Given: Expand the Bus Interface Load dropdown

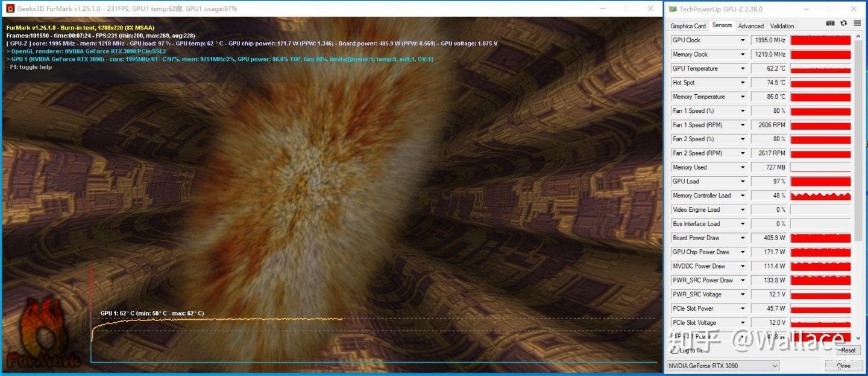Looking at the screenshot, I should [x=743, y=224].
